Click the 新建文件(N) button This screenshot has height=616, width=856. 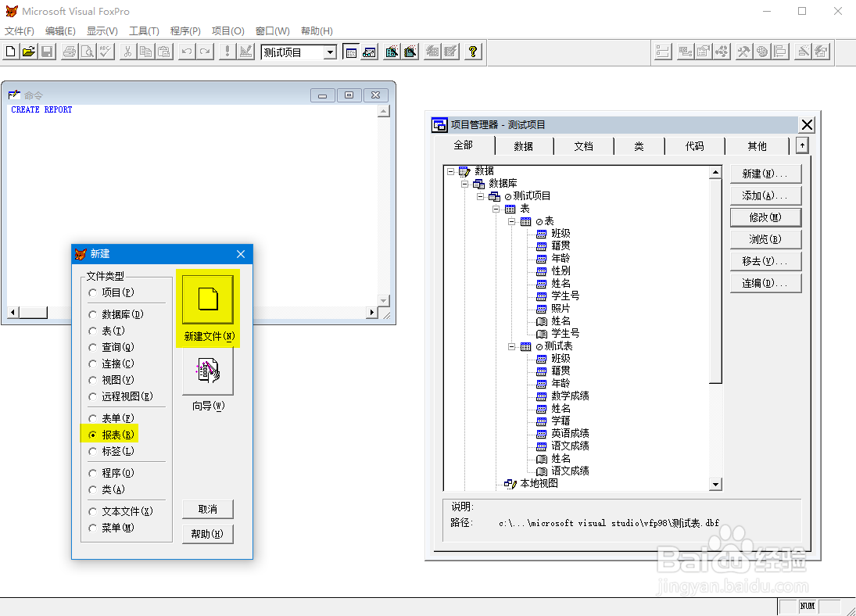click(208, 300)
